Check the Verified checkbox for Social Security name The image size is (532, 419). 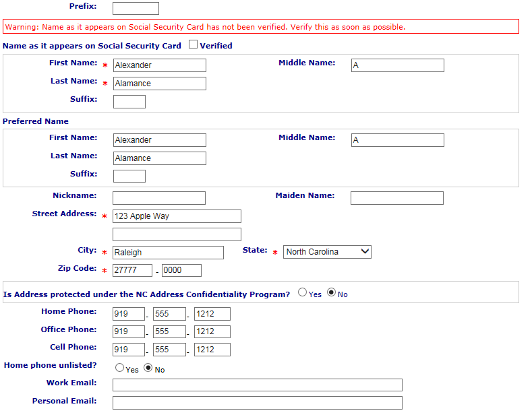194,45
